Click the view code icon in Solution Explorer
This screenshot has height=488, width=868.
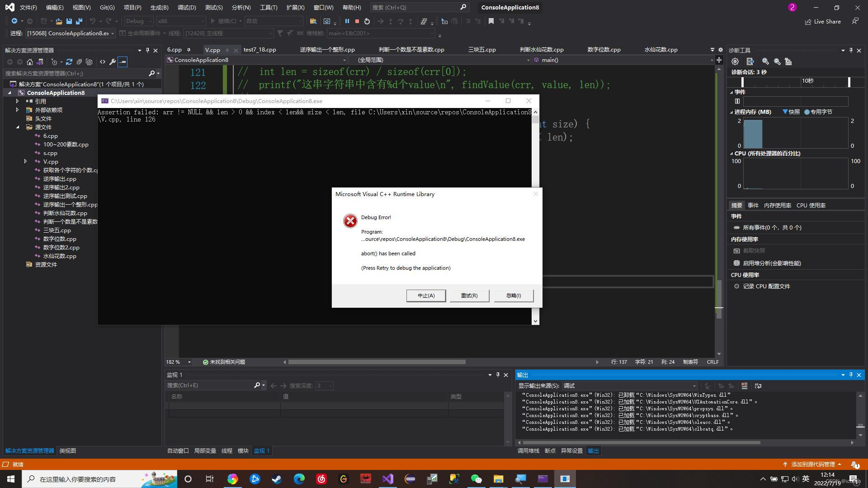103,62
